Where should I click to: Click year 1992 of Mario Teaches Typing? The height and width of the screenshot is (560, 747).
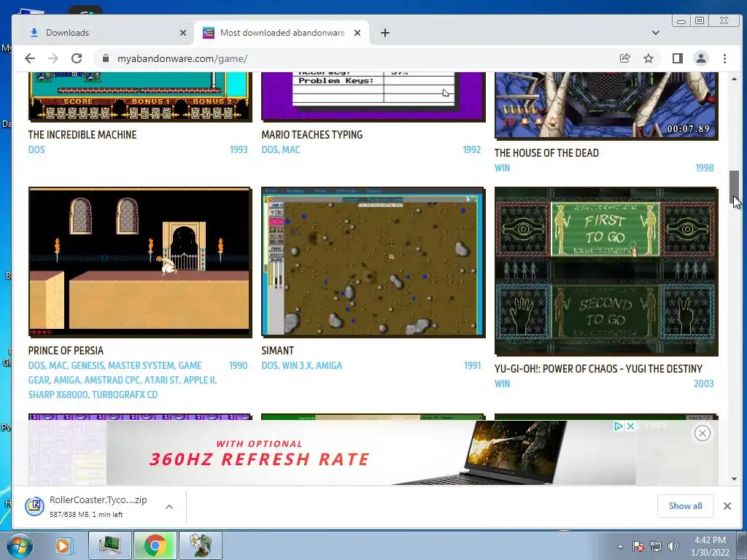(x=472, y=149)
